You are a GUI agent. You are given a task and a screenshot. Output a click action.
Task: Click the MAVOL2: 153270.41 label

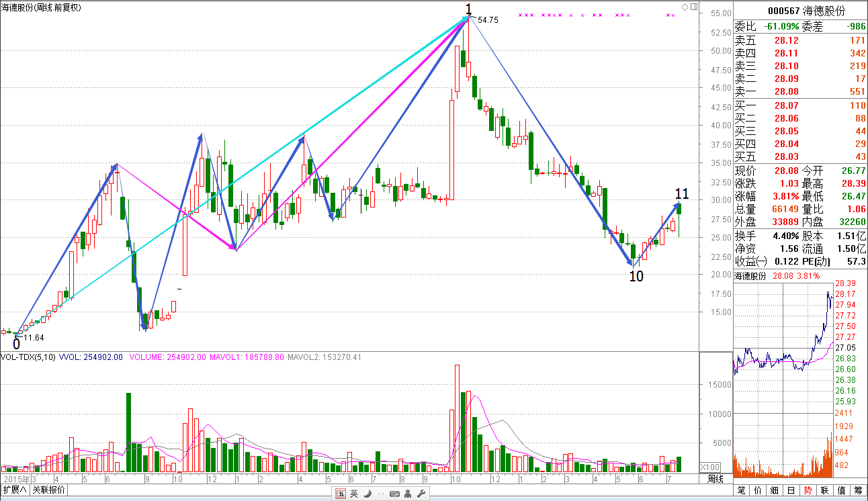pos(324,357)
